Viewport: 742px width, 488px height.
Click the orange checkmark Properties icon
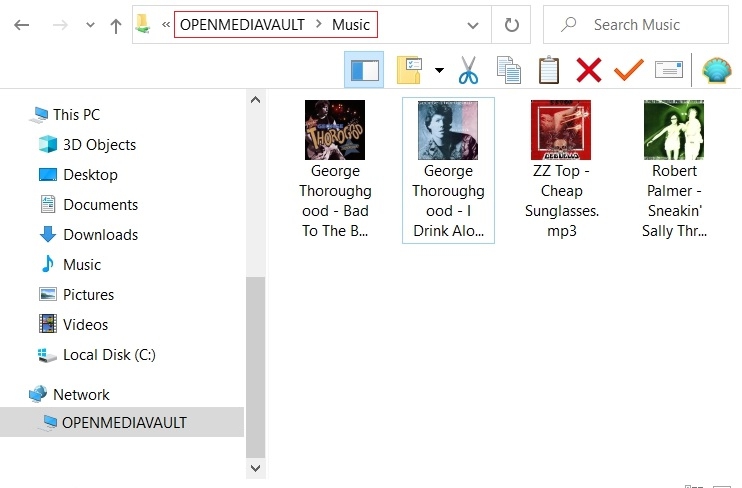pos(628,70)
